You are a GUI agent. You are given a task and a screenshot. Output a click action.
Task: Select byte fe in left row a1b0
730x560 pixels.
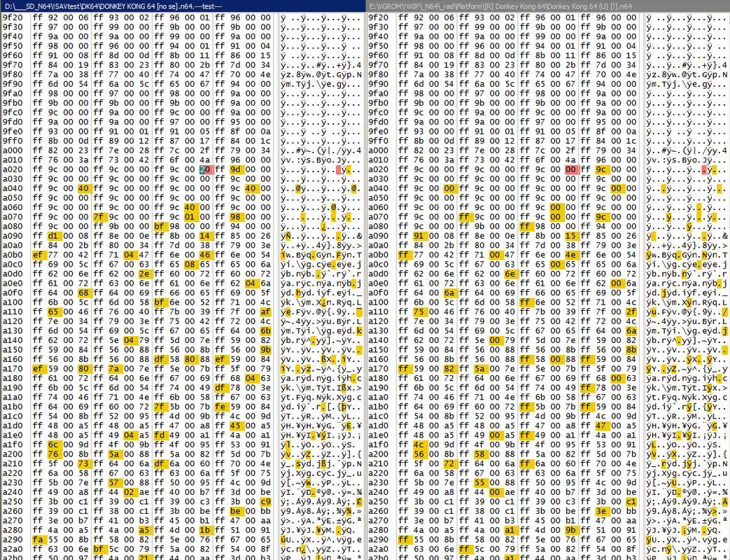pos(220,407)
